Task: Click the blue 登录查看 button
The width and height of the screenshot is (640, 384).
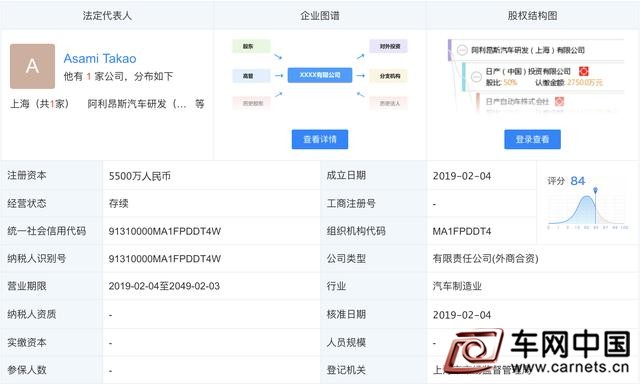Action: (532, 139)
